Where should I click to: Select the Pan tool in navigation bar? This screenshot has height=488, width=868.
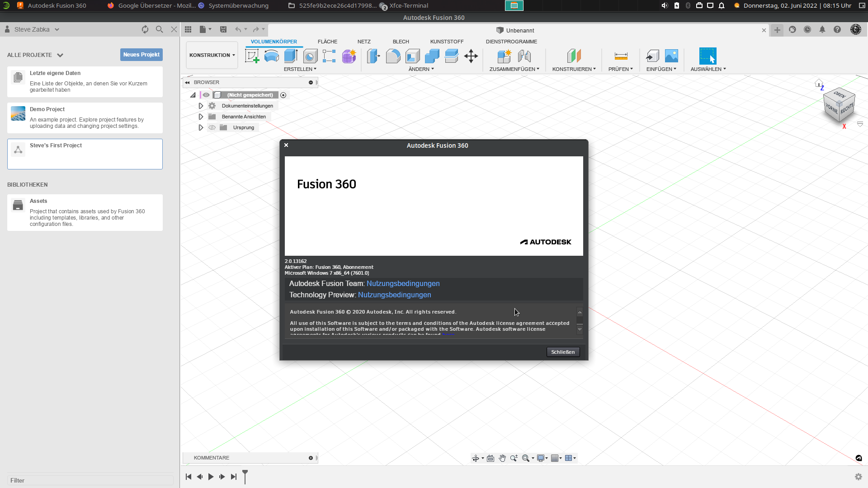click(502, 458)
